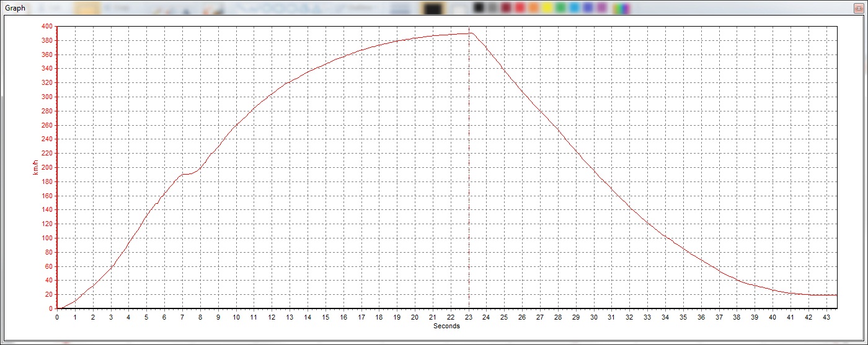Pick the purple color swatch

[601, 8]
